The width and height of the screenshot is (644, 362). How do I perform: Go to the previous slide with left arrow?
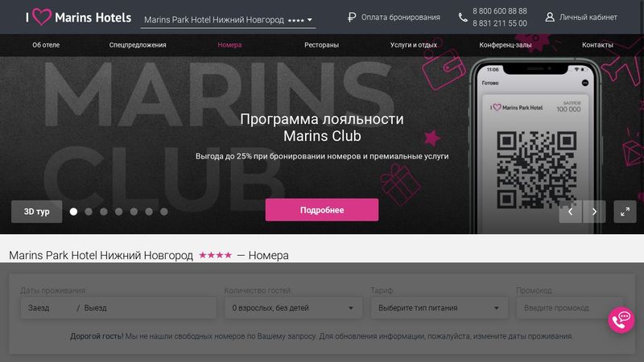click(x=571, y=212)
